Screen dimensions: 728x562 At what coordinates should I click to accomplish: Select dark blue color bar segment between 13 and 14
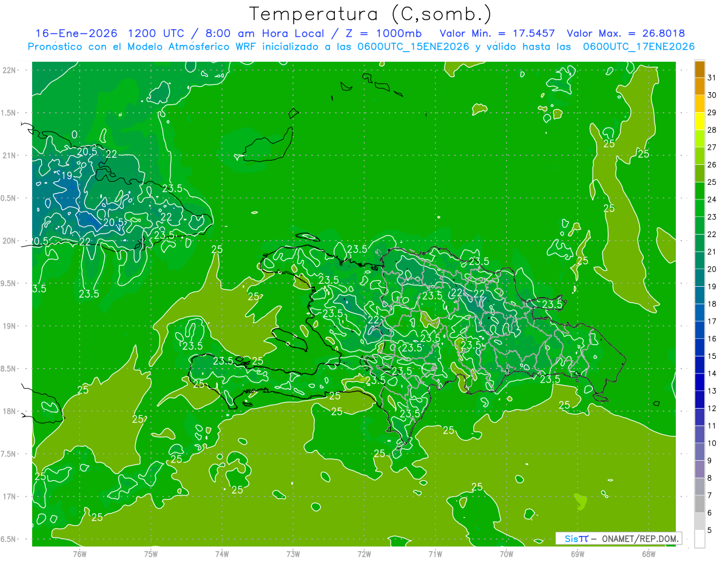[x=699, y=383]
